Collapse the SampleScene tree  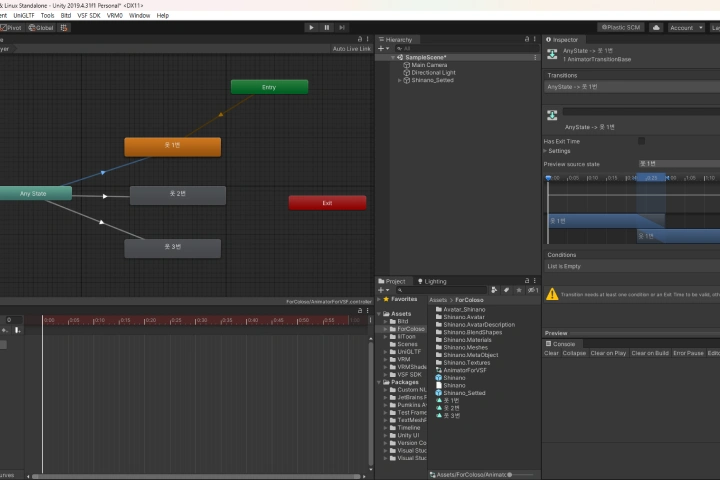[x=393, y=57]
